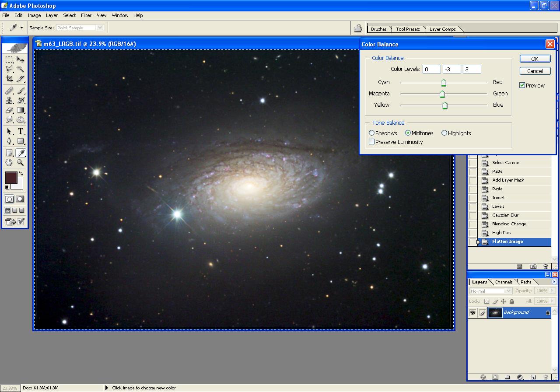
Task: Open the Filter menu
Action: coord(86,15)
